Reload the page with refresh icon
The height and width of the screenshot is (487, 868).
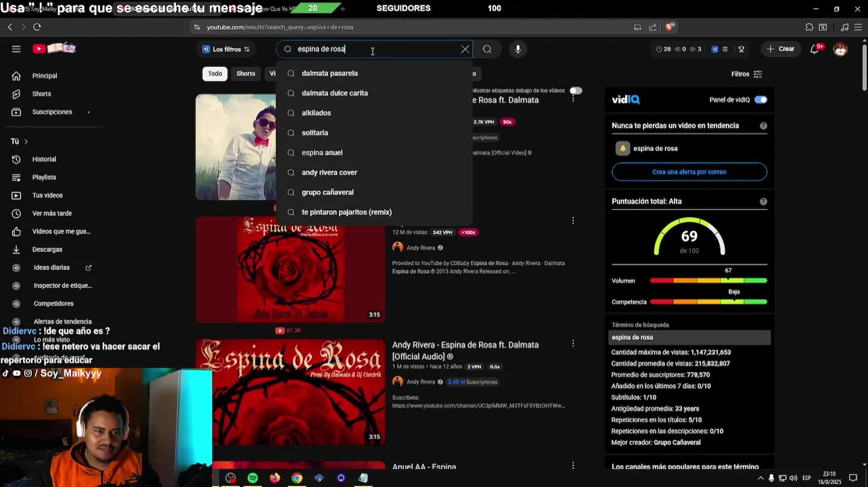[x=37, y=27]
